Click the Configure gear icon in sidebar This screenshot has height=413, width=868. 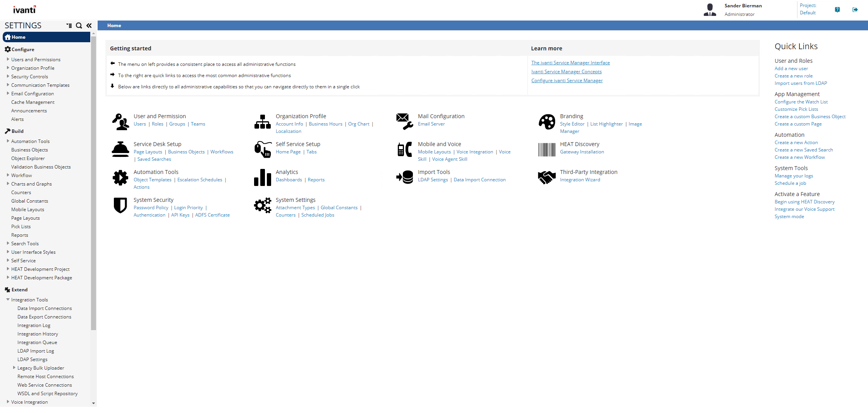(7, 49)
